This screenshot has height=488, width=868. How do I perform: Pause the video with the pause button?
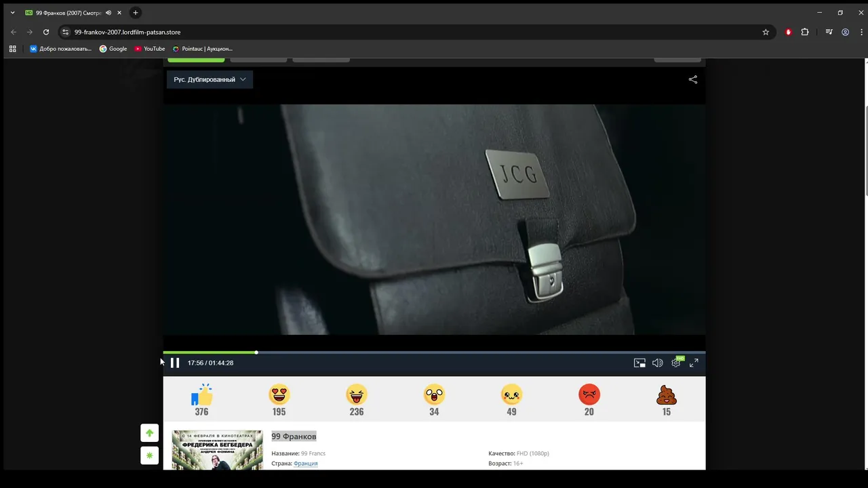(x=175, y=363)
